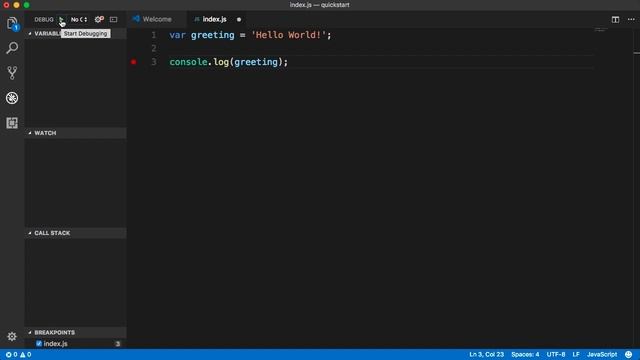Click the 'Hello World!' string in code
Image resolution: width=640 pixels, height=360 pixels.
point(289,35)
